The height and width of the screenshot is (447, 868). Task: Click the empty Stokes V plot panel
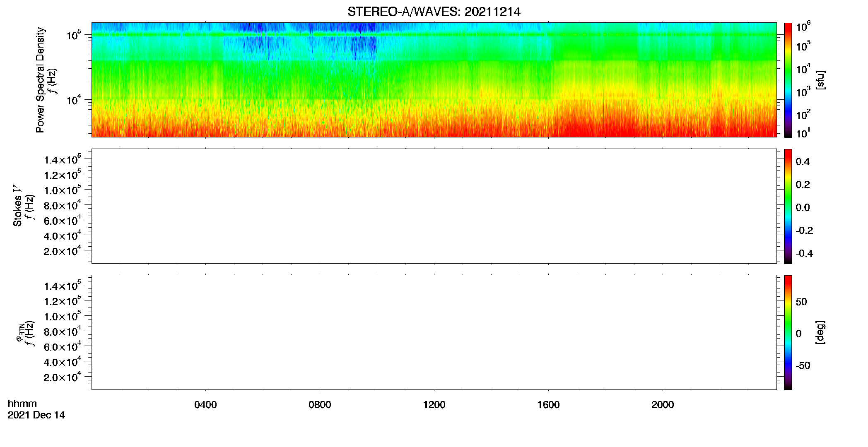(434, 206)
